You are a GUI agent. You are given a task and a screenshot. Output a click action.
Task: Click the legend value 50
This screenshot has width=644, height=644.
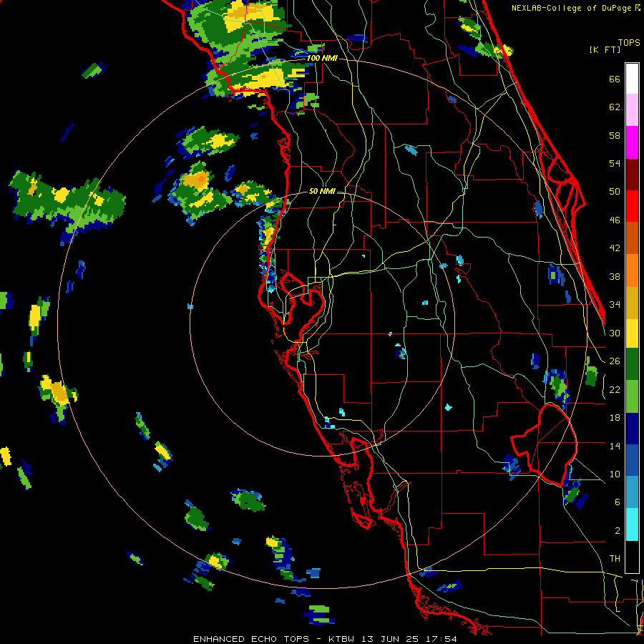point(615,192)
